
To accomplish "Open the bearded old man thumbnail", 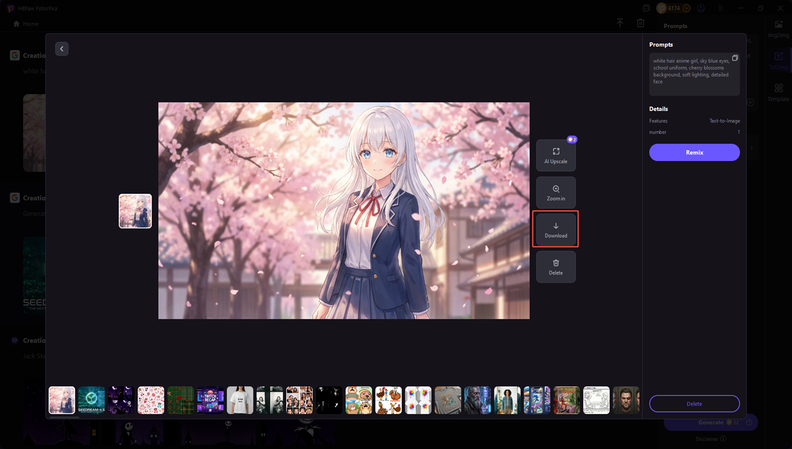I will click(x=478, y=400).
